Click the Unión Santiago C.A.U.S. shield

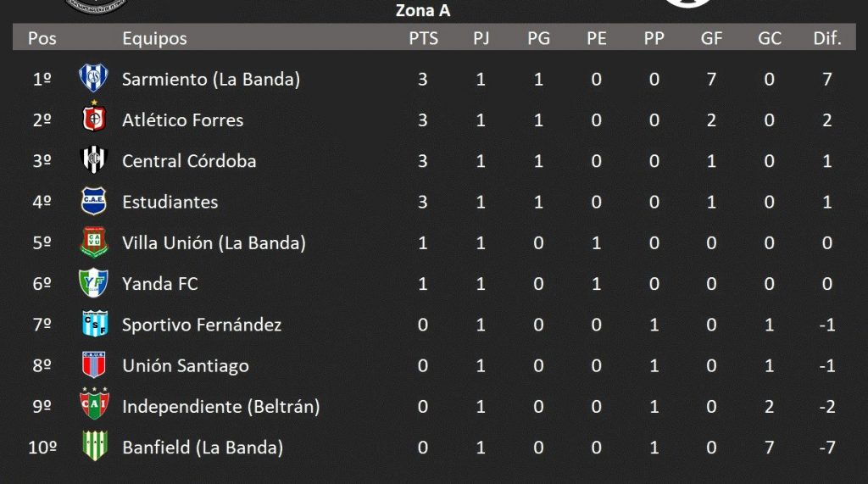pyautogui.click(x=93, y=364)
